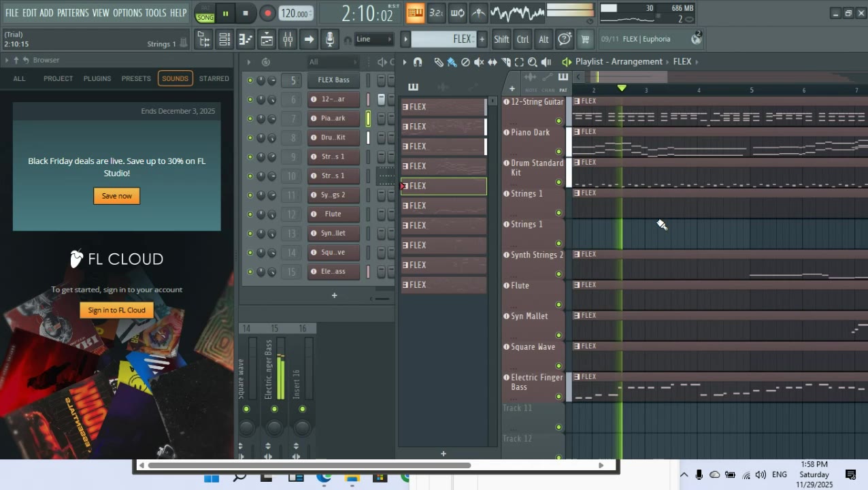
Task: Select the playlist Slice tool
Action: [505, 62]
